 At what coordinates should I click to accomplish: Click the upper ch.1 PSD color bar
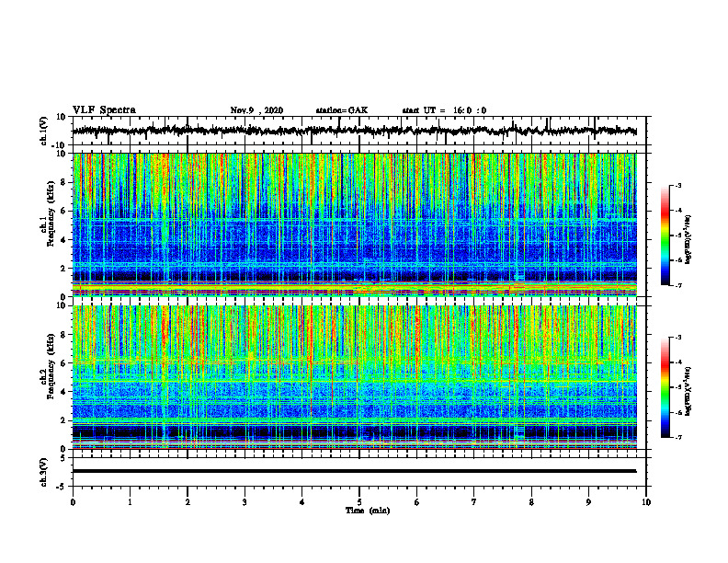click(665, 236)
